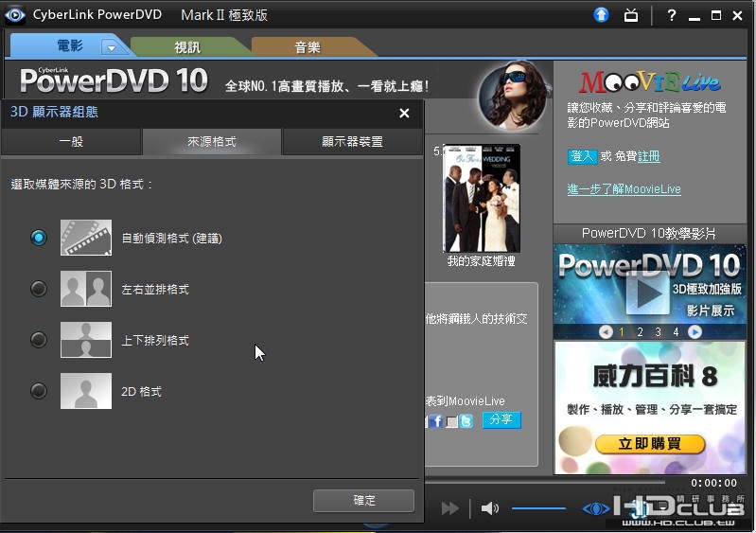The width and height of the screenshot is (756, 533).
Task: Click the 0:00:00 time display
Action: tap(713, 483)
